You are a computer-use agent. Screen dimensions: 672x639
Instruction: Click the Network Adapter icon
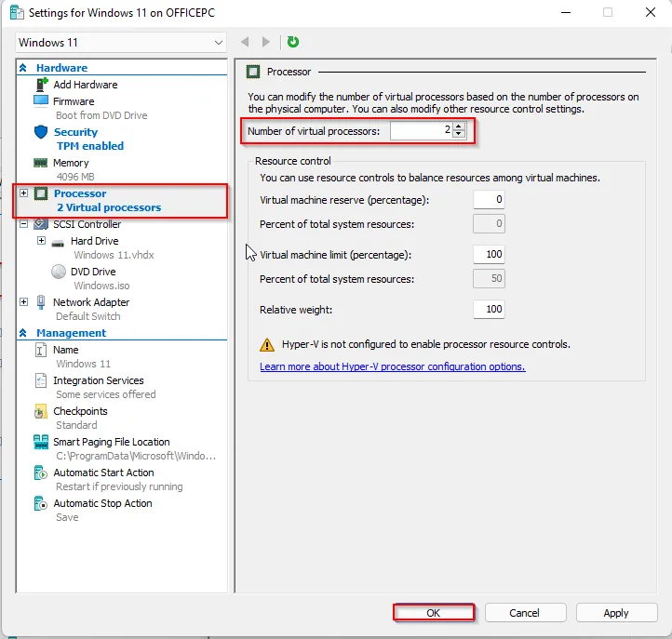[41, 302]
